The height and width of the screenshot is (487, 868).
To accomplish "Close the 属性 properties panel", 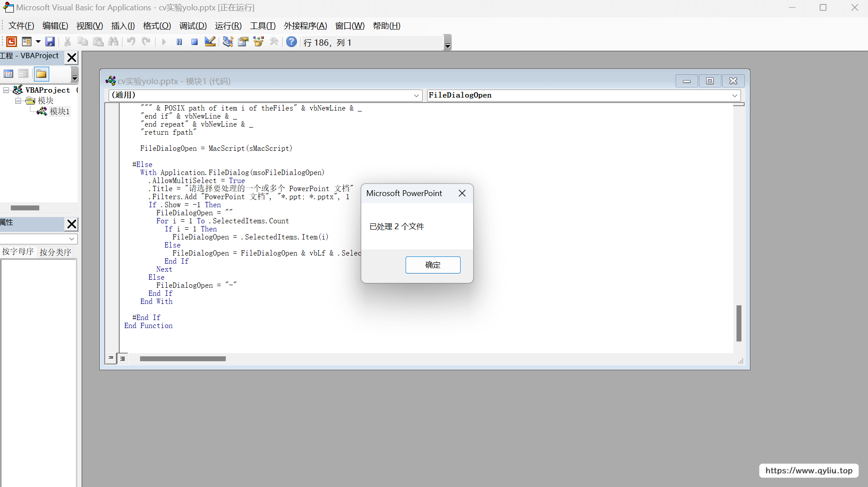I will 72,224.
